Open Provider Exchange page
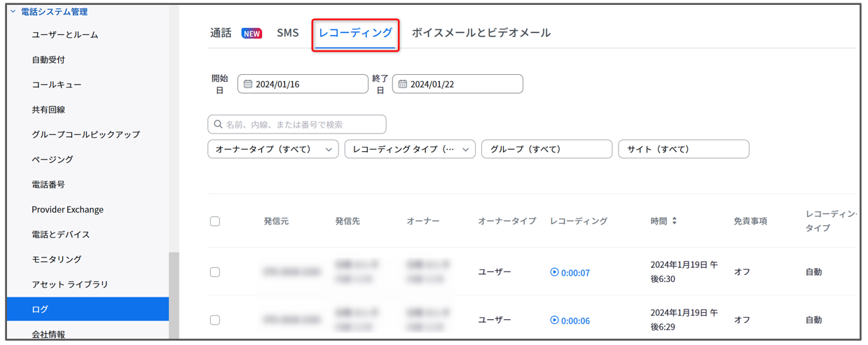868x345 pixels. (x=67, y=209)
